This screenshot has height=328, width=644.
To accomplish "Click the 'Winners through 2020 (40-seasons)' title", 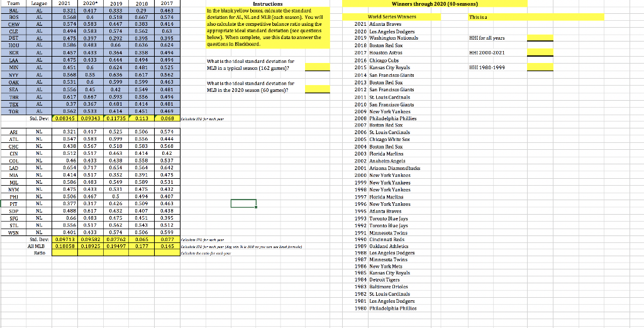I will click(435, 4).
